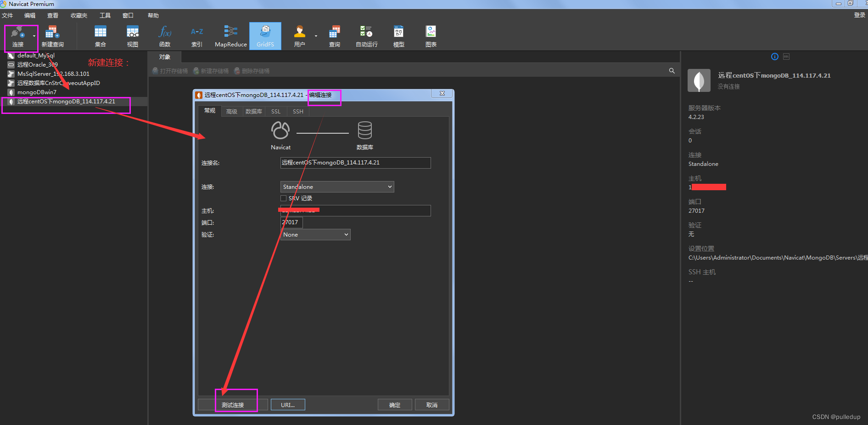
Task: Click the 打开存储桶 button
Action: coord(170,71)
